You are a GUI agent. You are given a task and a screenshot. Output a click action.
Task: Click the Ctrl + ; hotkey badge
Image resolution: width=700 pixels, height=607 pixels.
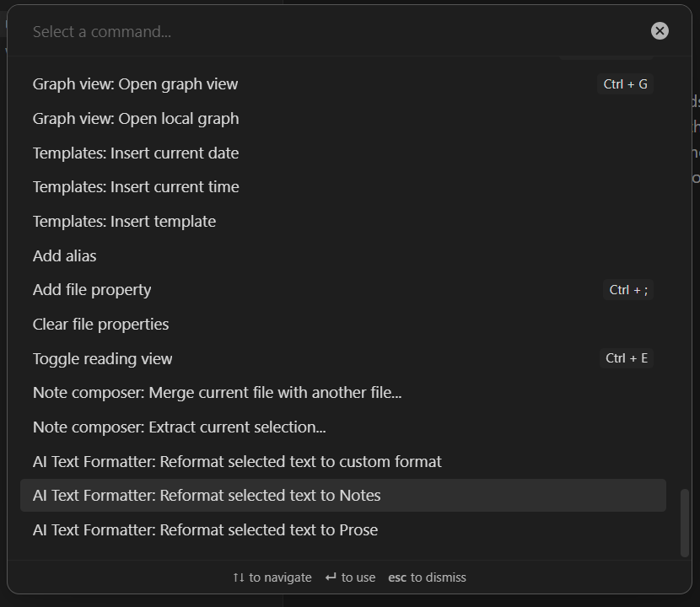click(x=628, y=290)
